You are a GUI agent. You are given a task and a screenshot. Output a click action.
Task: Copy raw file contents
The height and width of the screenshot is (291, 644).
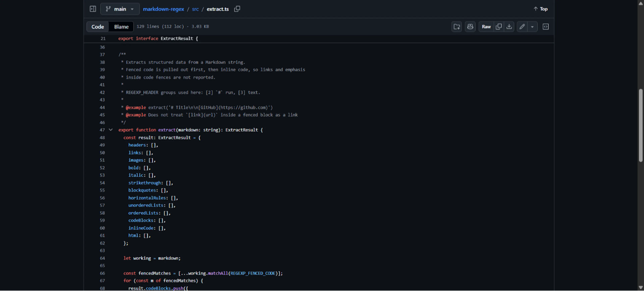click(499, 27)
